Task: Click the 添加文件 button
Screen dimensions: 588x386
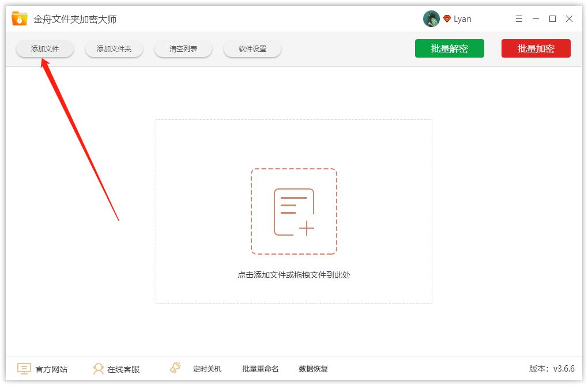Action: pyautogui.click(x=44, y=48)
